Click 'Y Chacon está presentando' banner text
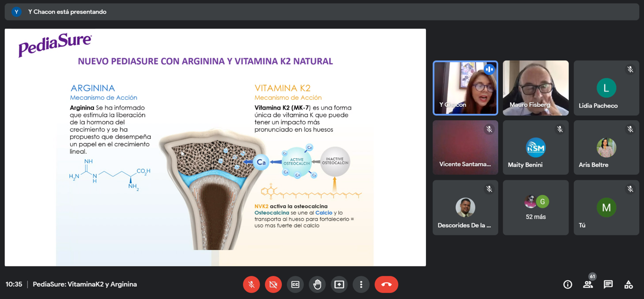The image size is (644, 299). click(67, 12)
